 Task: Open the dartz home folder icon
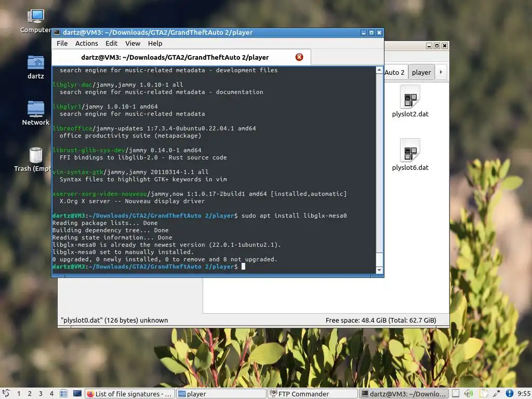(36, 67)
